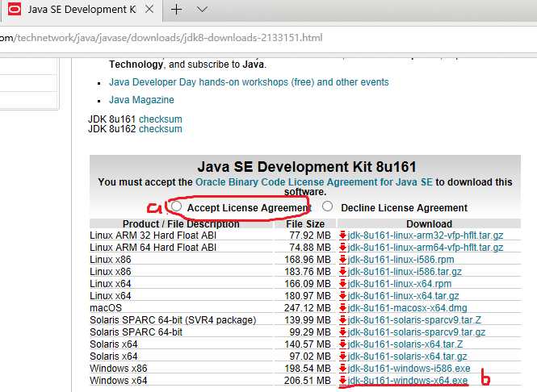Click the 206.51 MB file size
This screenshot has width=537, height=392.
pos(308,381)
